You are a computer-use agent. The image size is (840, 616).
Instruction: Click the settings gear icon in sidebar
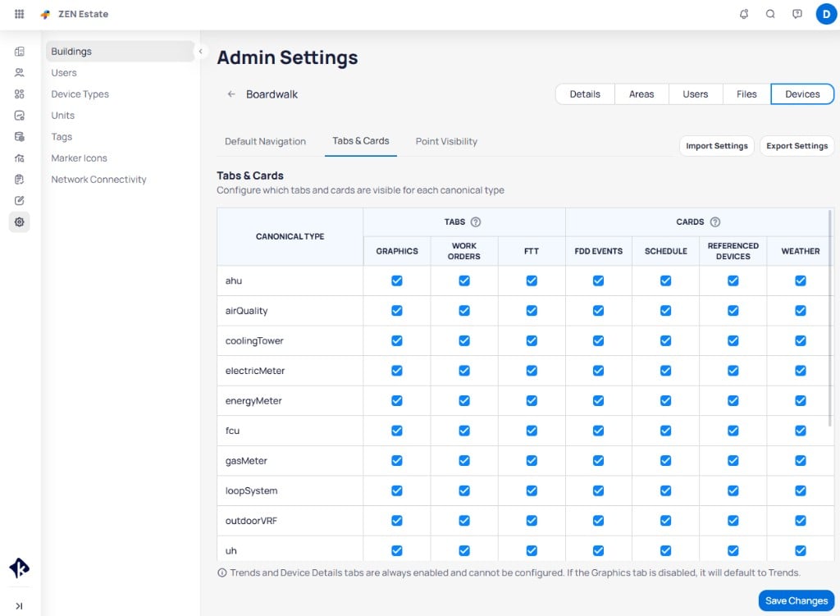pos(20,221)
